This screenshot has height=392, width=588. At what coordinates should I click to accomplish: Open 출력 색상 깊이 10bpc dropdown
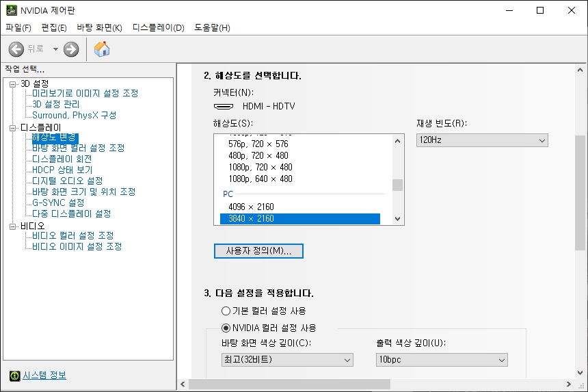[442, 360]
